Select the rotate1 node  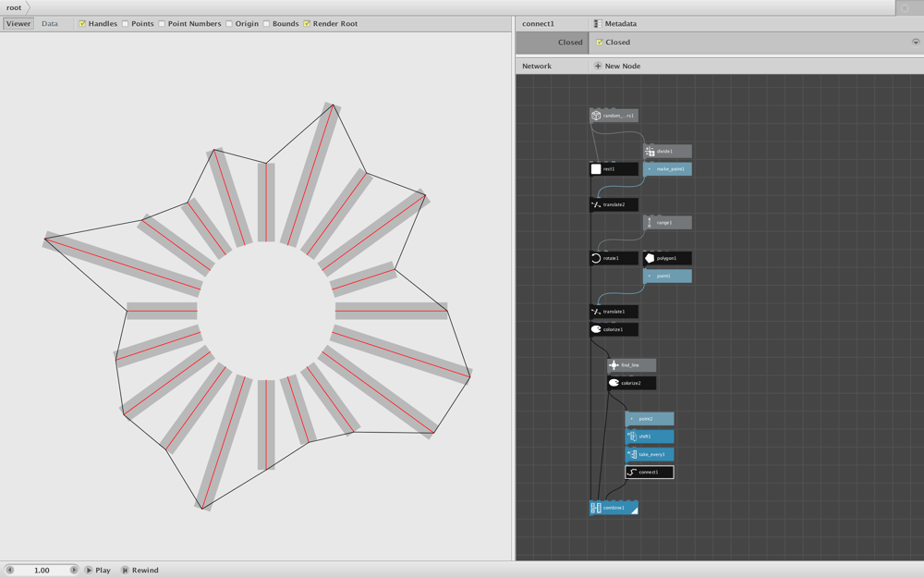click(614, 258)
